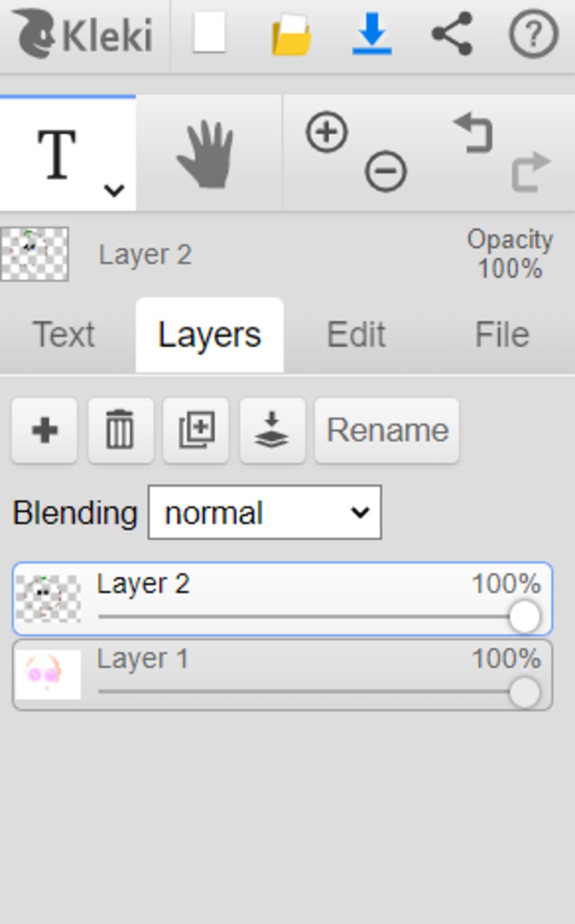Open help with the question mark icon
This screenshot has width=575, height=924.
point(533,34)
